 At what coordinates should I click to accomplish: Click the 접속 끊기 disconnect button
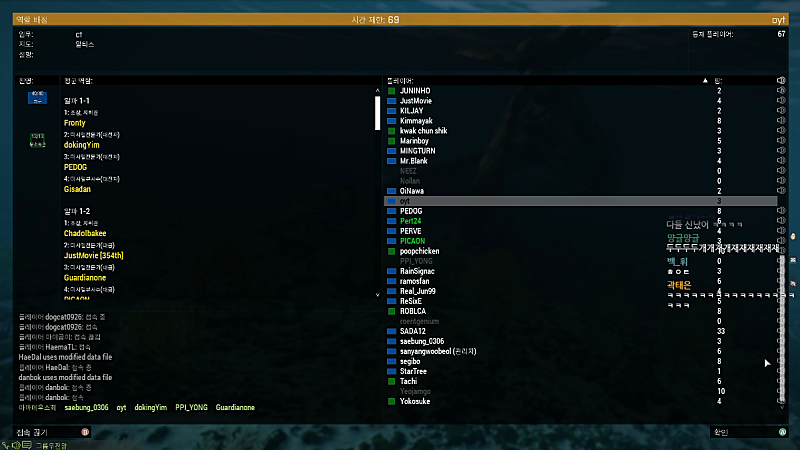52,432
